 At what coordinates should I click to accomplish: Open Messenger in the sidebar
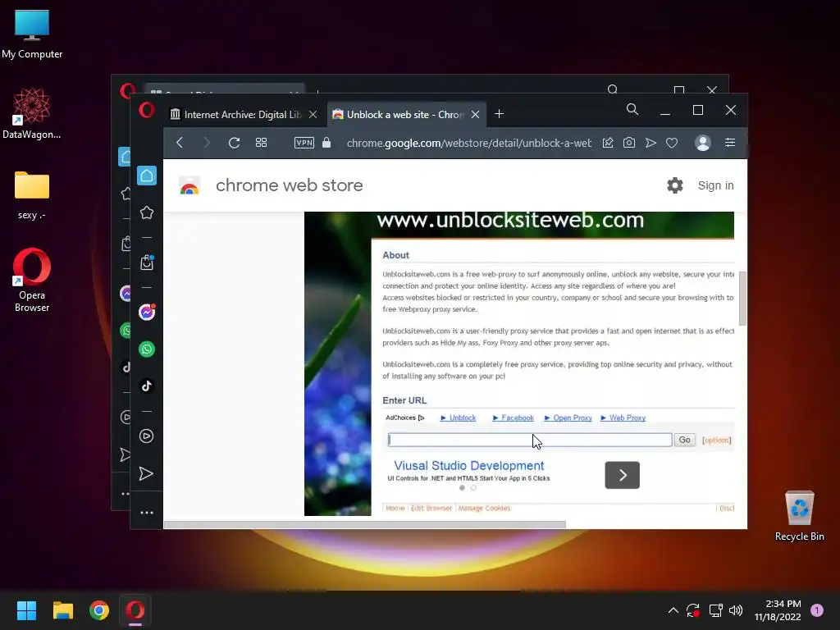(x=147, y=313)
